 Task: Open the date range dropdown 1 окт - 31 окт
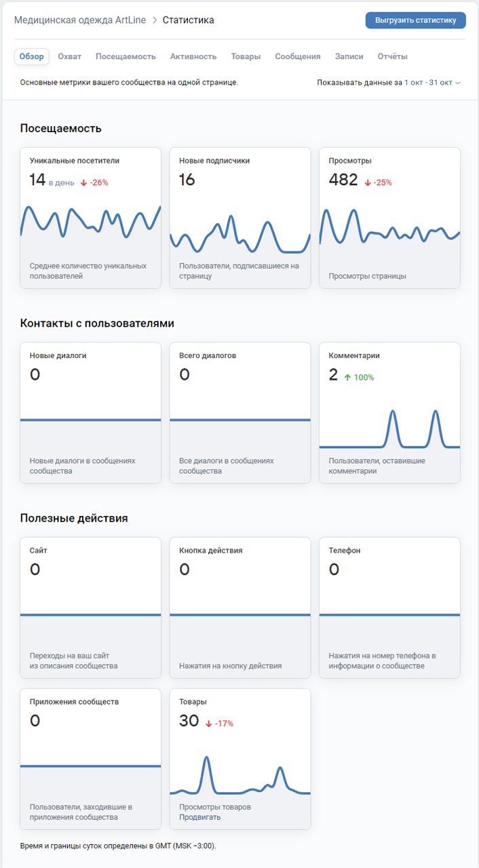[432, 83]
